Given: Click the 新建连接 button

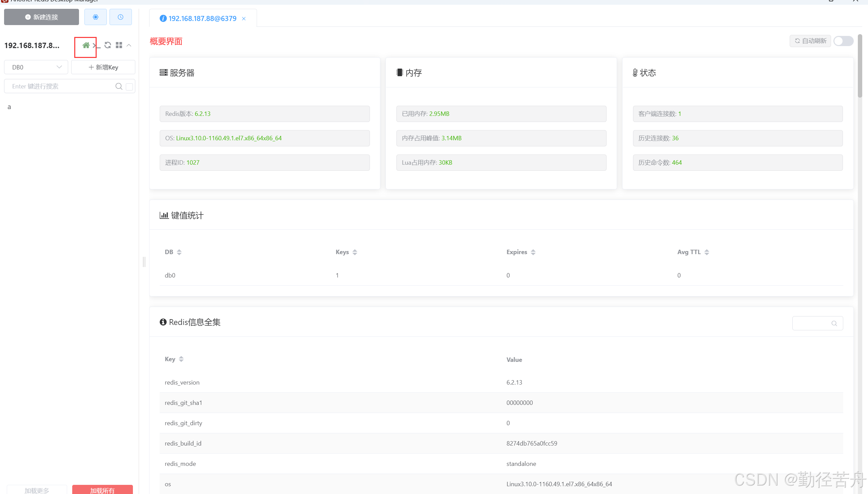Looking at the screenshot, I should (41, 17).
